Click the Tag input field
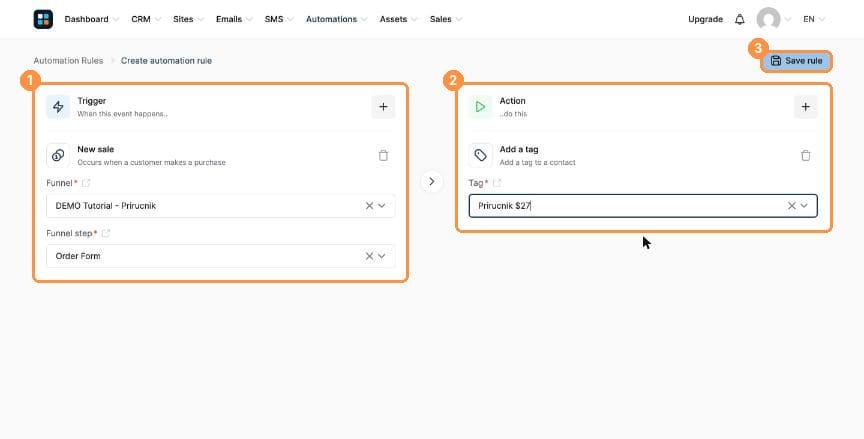This screenshot has width=864, height=439. (643, 205)
